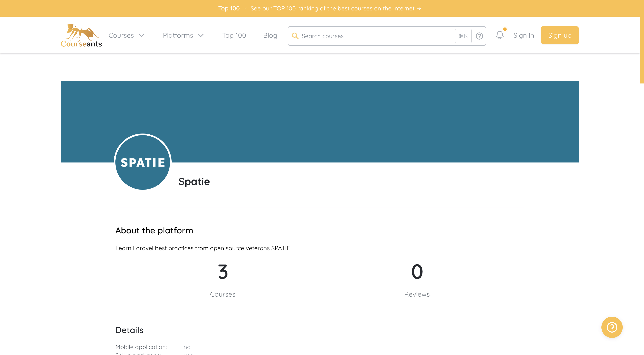Click the page scrollbar thumb
Screen dimensions: 644x355
click(642, 42)
